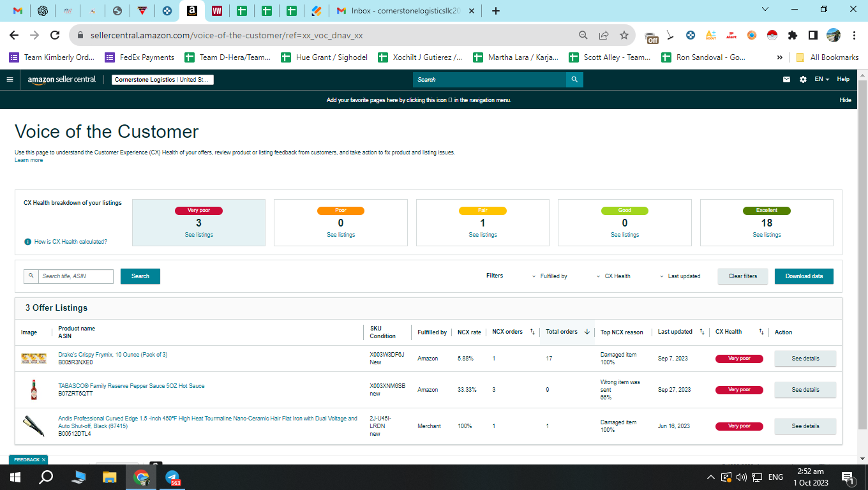868x490 pixels.
Task: Open the All Bookmarks folder
Action: pyautogui.click(x=827, y=57)
